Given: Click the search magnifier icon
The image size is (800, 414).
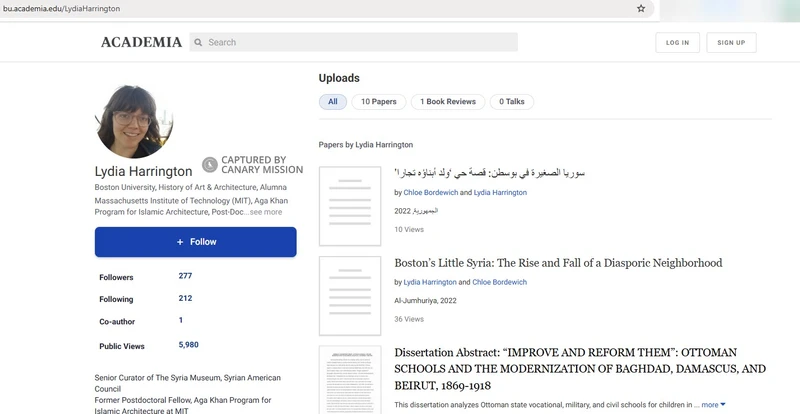Looking at the screenshot, I should (x=198, y=42).
